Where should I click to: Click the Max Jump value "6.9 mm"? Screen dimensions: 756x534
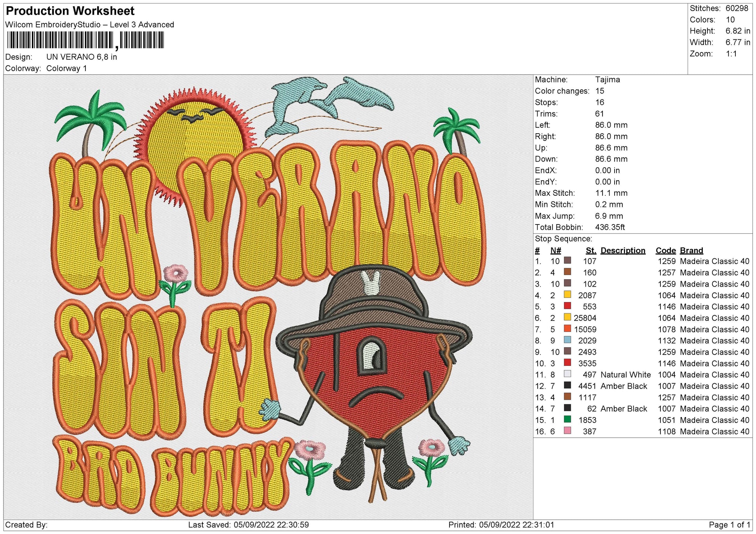(x=609, y=216)
